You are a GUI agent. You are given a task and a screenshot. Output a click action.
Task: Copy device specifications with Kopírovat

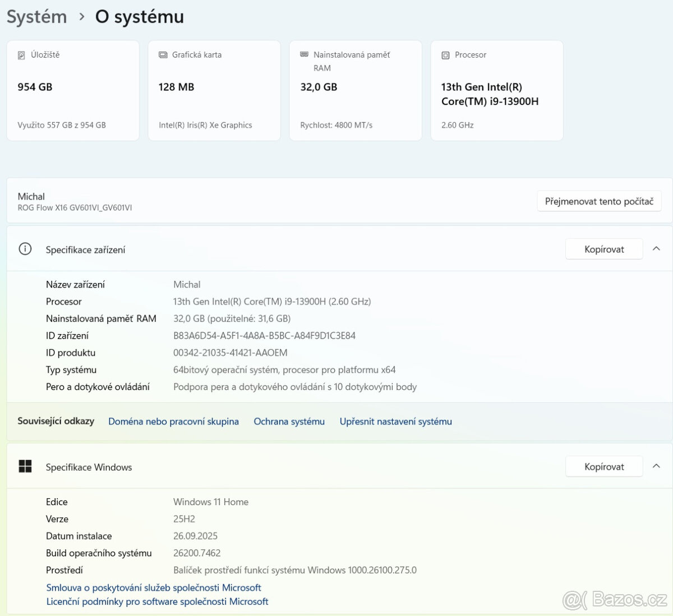(x=603, y=249)
